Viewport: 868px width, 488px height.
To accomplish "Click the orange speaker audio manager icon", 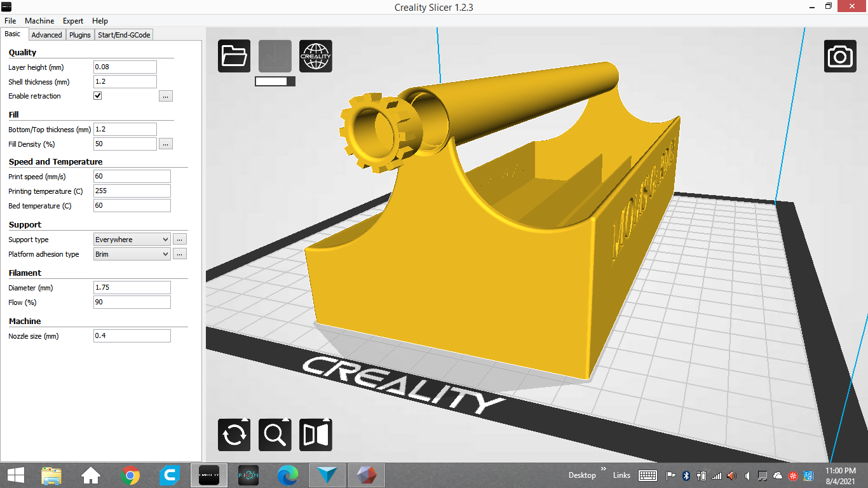I will (x=732, y=475).
